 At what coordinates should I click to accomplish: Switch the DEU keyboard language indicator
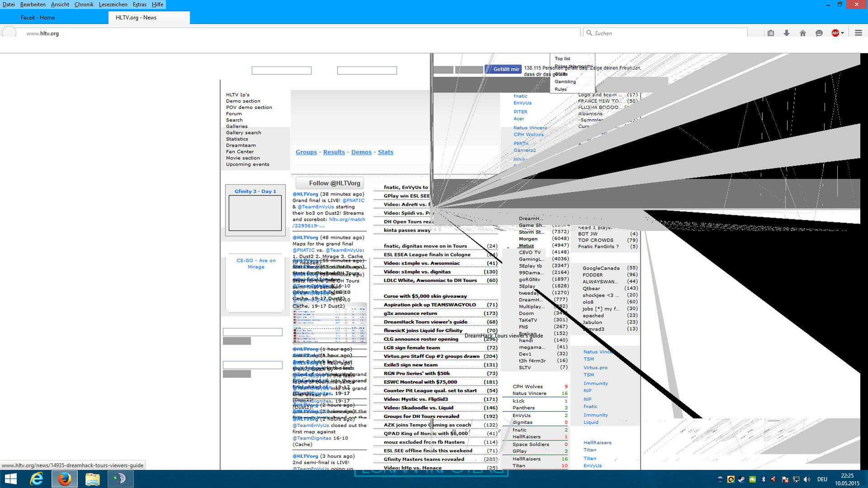click(822, 479)
